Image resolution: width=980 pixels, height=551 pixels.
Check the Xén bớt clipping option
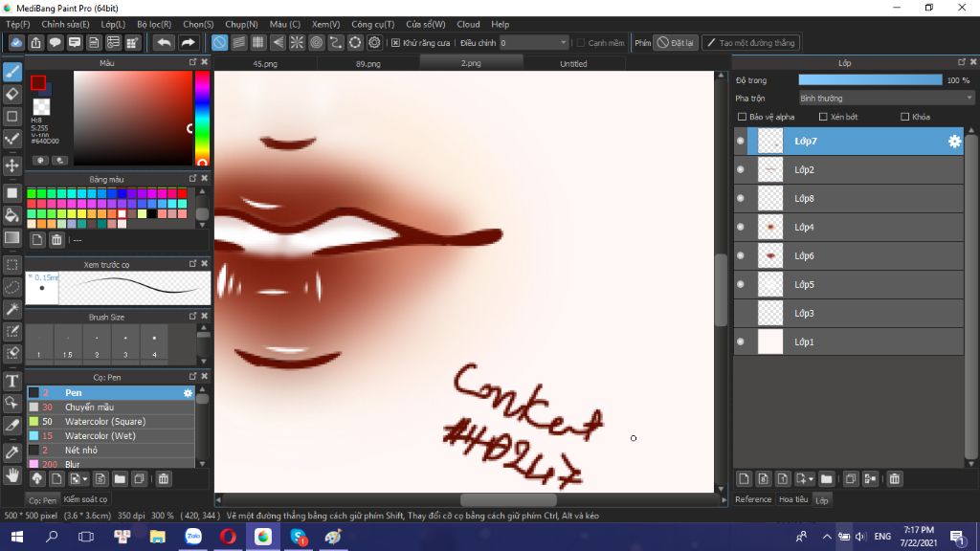pyautogui.click(x=823, y=117)
